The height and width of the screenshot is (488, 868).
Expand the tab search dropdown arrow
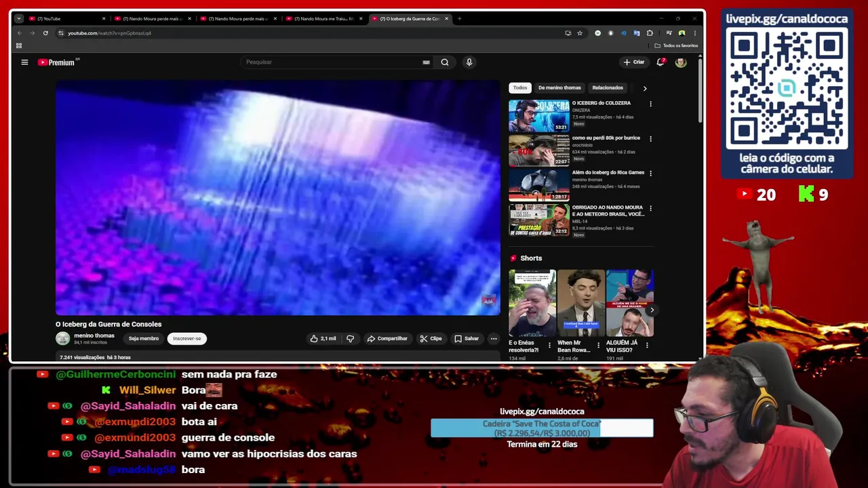(x=18, y=18)
